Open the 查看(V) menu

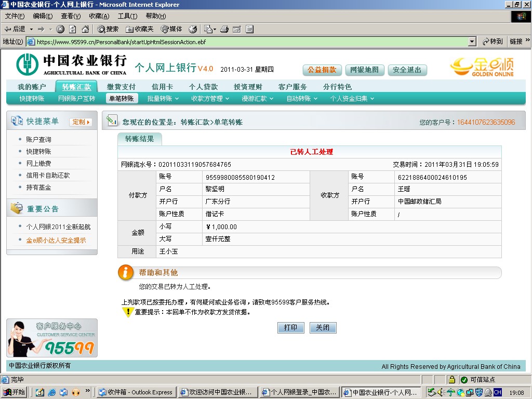tap(71, 16)
